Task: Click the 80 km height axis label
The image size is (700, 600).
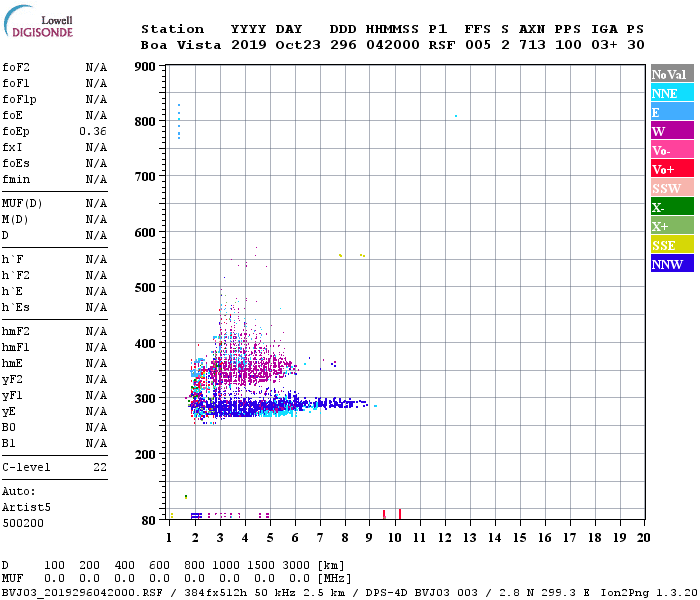Action: tap(149, 521)
